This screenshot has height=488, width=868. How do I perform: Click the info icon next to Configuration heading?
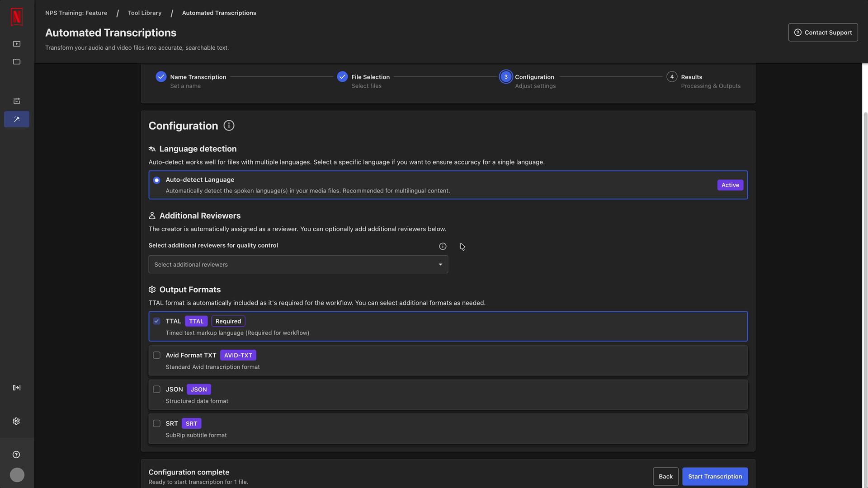(229, 126)
